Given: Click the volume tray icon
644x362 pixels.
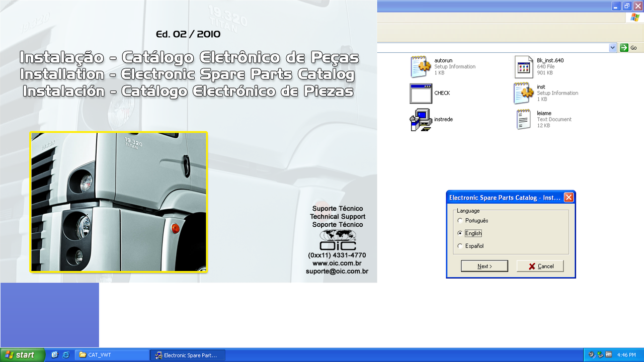Looking at the screenshot, I should (592, 355).
